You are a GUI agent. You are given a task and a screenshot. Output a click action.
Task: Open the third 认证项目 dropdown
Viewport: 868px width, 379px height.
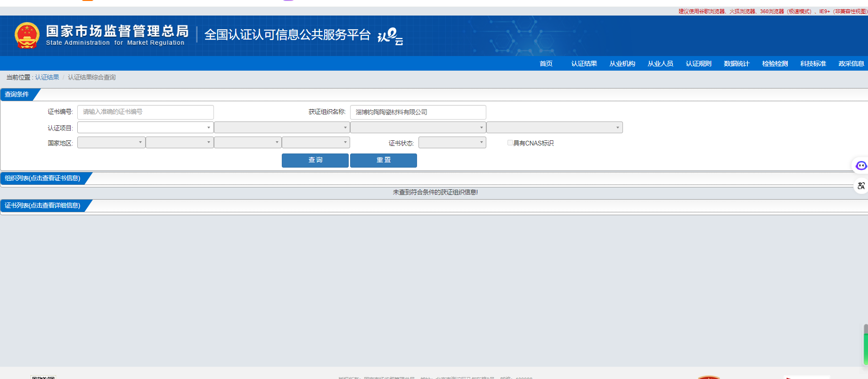[418, 128]
